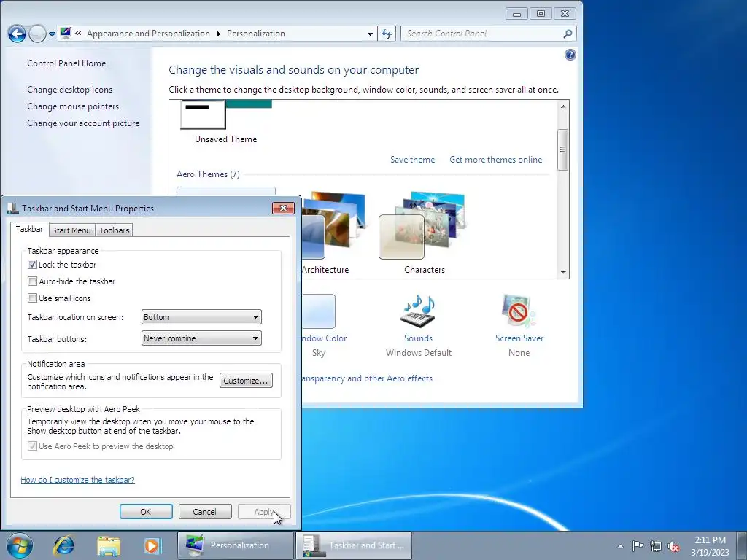Open the muted volume tray icon
Image resolution: width=747 pixels, height=560 pixels.
point(673,546)
